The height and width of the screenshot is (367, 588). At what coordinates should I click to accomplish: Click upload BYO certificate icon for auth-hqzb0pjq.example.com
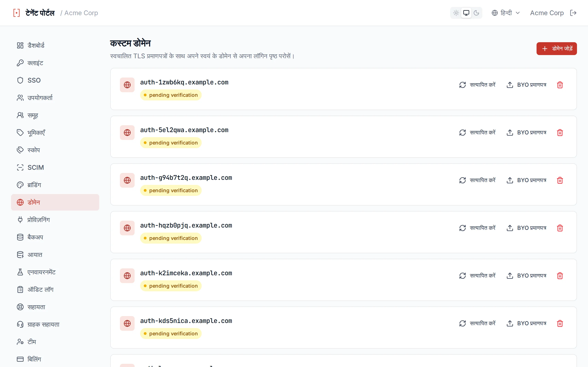point(509,228)
